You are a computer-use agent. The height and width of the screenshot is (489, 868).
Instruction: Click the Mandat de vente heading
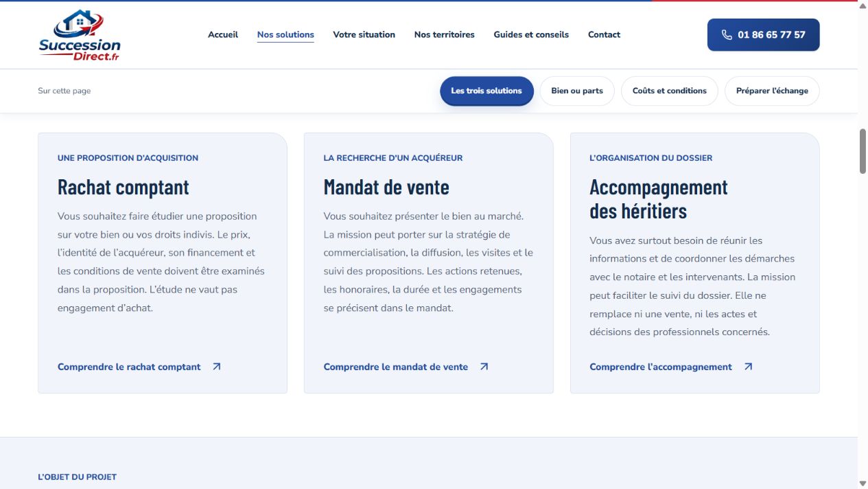(386, 187)
